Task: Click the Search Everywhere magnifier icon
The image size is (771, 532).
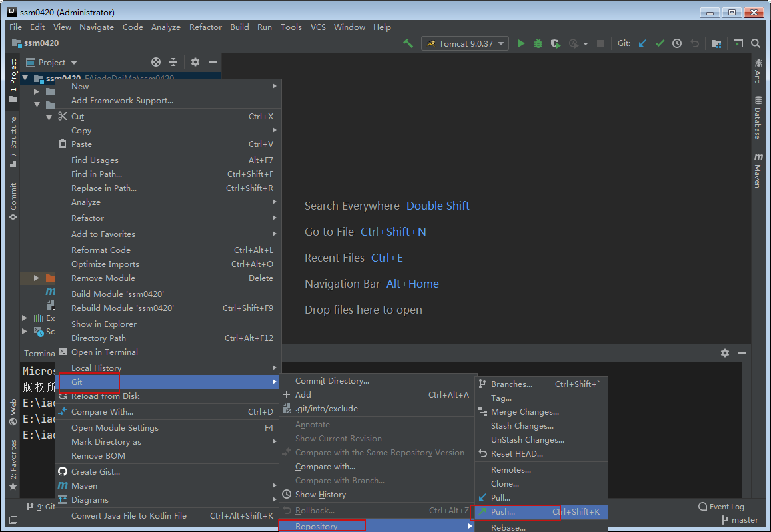Action: point(756,43)
